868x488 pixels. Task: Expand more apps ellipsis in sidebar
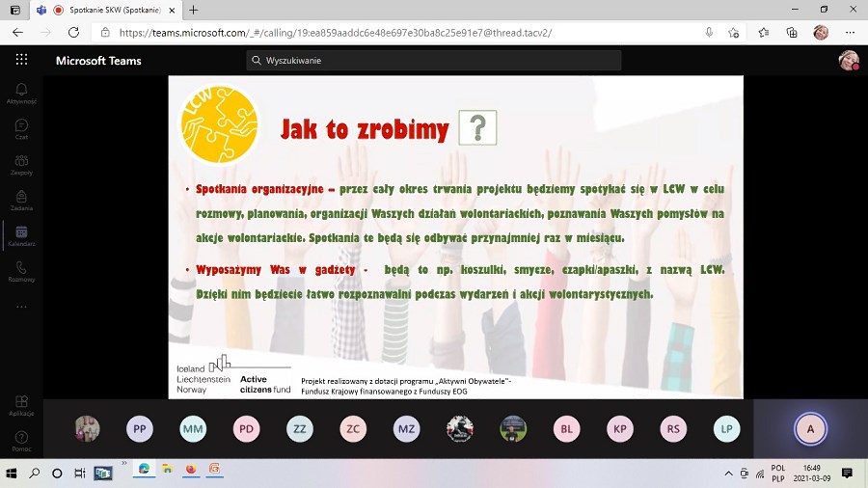coord(21,307)
